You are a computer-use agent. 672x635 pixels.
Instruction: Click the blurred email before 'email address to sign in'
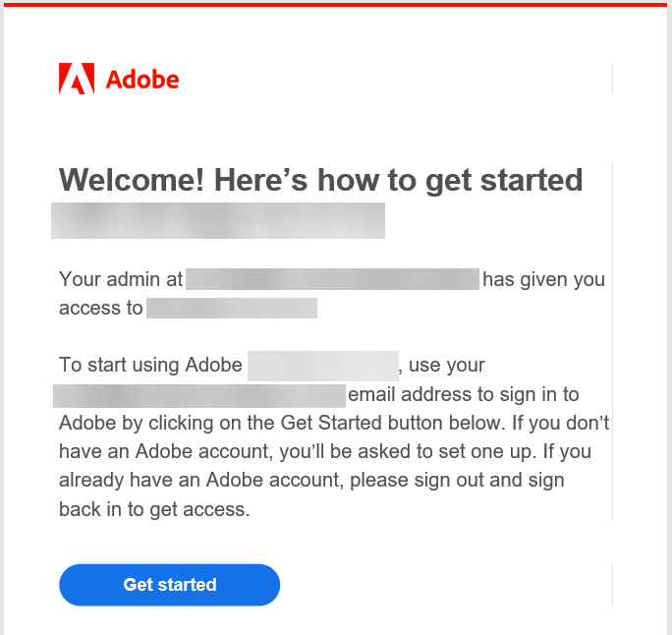pyautogui.click(x=199, y=396)
